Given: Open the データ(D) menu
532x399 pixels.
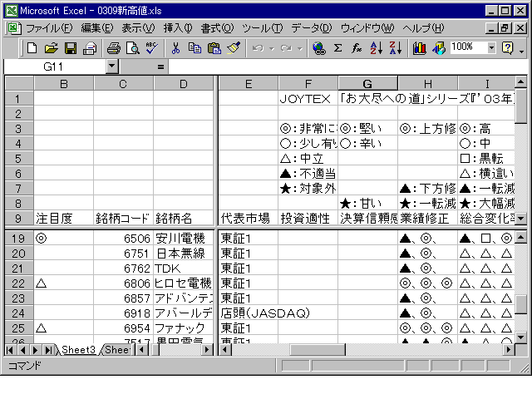Looking at the screenshot, I should (x=312, y=27).
